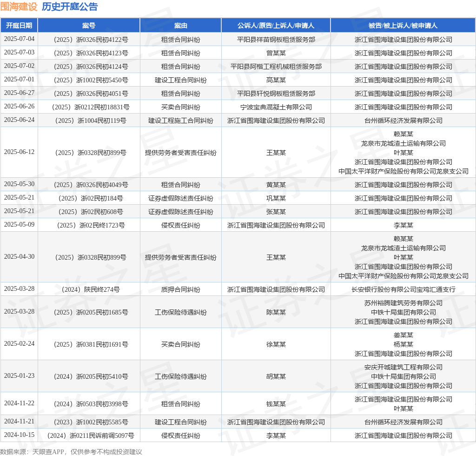Viewport: 476px width, 456px height.
Task: Click plaintiff 平阳县轩悦钢板租赁服务部
Action: (x=276, y=93)
